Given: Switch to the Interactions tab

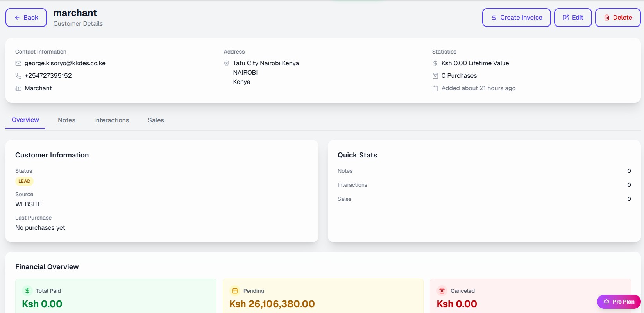Looking at the screenshot, I should tap(111, 120).
